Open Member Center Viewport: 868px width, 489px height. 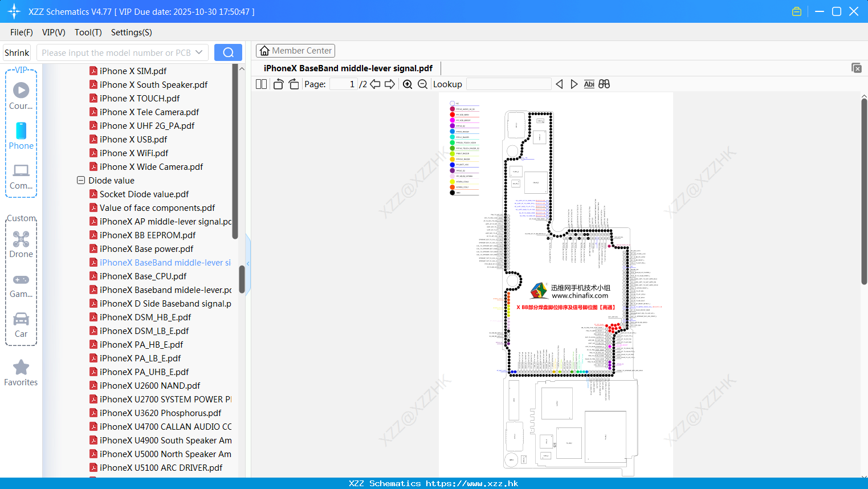(295, 51)
